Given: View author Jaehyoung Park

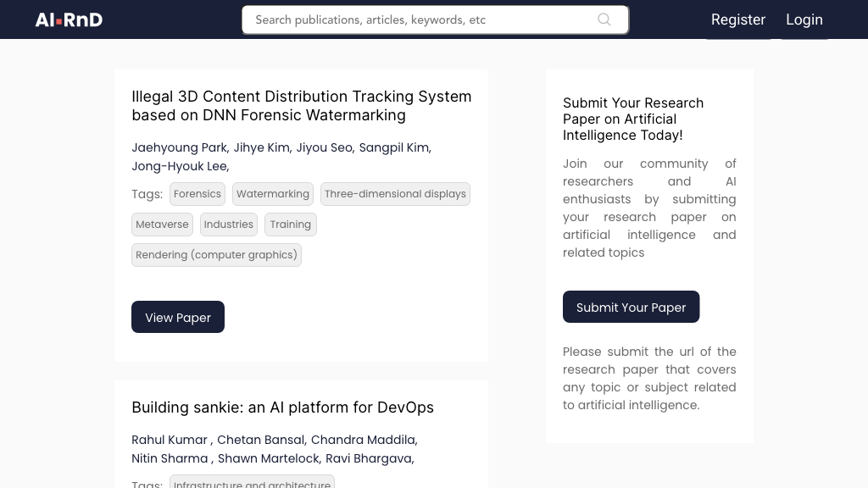Looking at the screenshot, I should 179,147.
